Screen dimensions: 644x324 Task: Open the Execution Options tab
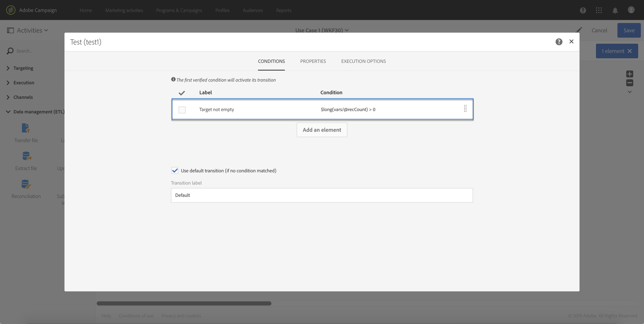tap(363, 61)
